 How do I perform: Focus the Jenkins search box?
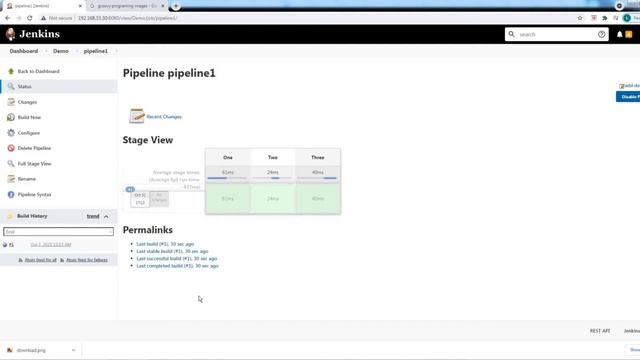(556, 35)
